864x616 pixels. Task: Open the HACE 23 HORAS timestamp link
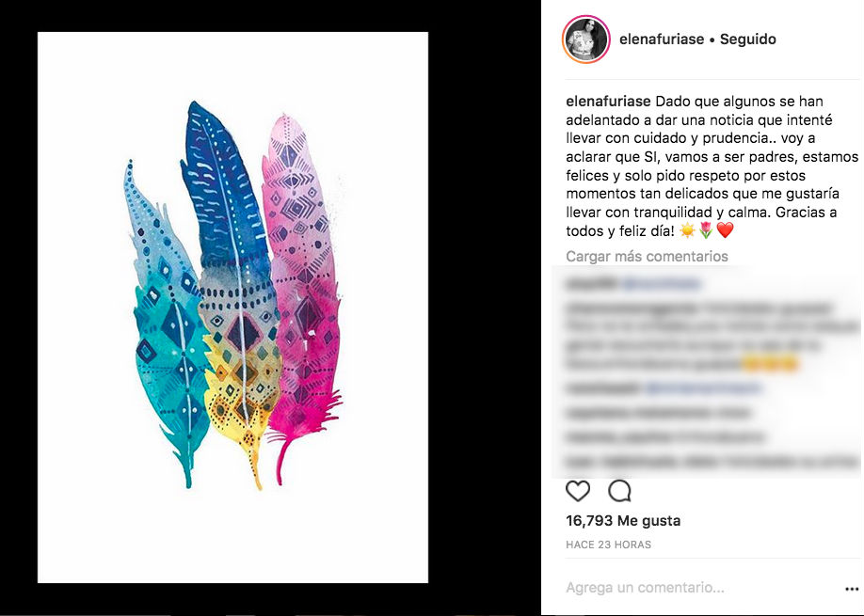click(x=608, y=545)
